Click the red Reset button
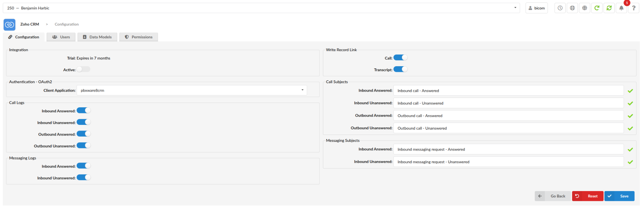 tap(587, 196)
